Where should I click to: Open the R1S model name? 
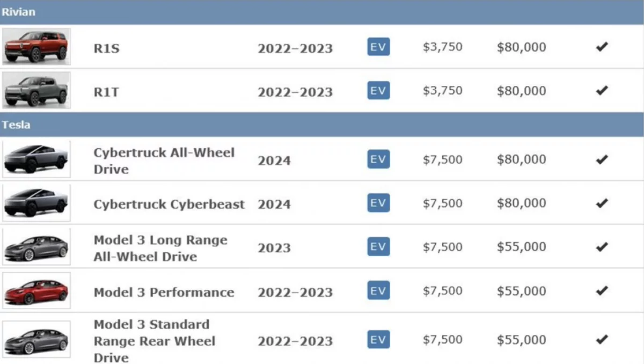[106, 48]
